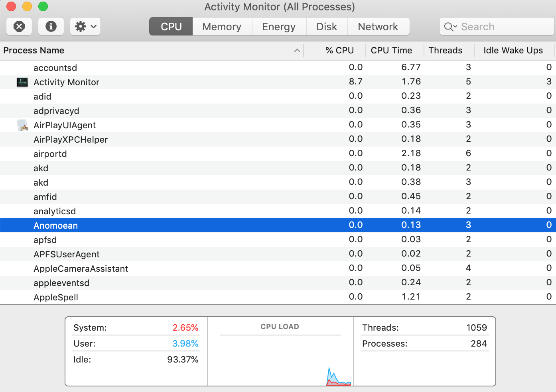Image resolution: width=556 pixels, height=392 pixels.
Task: Click the 8.7 % CPU value
Action: [x=355, y=82]
